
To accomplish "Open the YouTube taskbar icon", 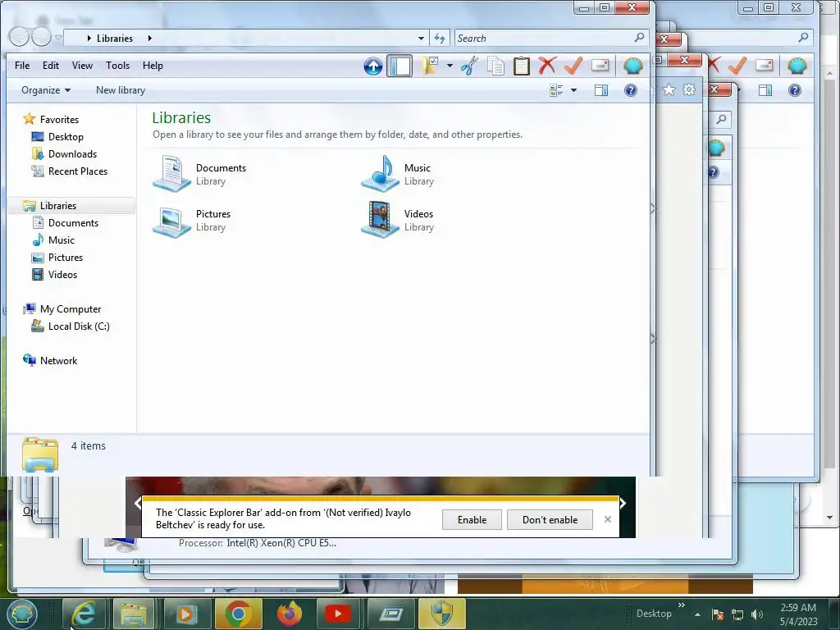I will coord(337,614).
